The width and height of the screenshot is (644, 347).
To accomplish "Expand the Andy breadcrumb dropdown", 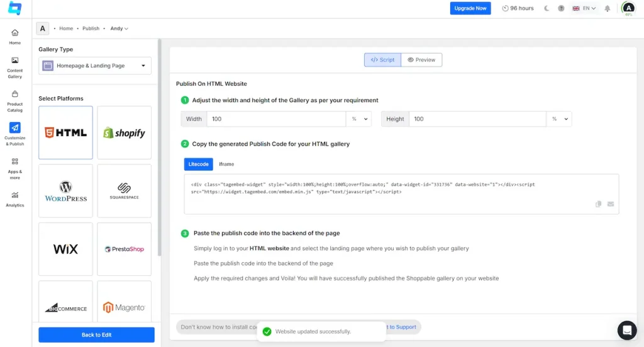I will pos(119,28).
